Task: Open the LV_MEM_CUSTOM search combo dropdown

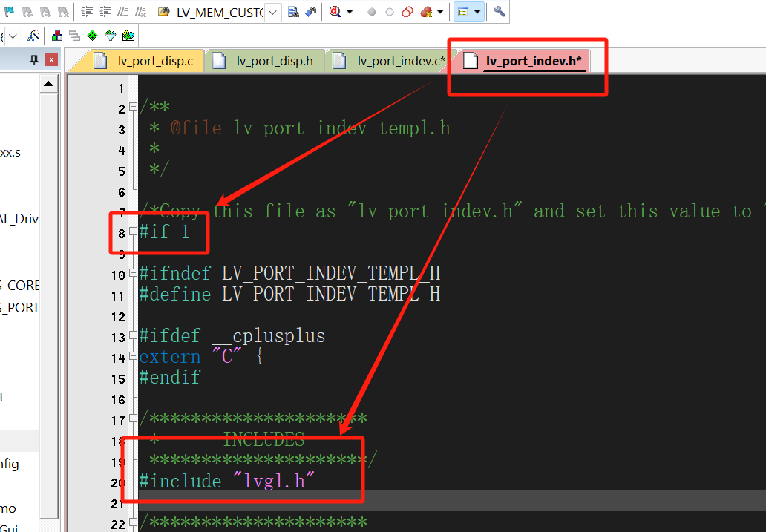Action: (x=272, y=12)
